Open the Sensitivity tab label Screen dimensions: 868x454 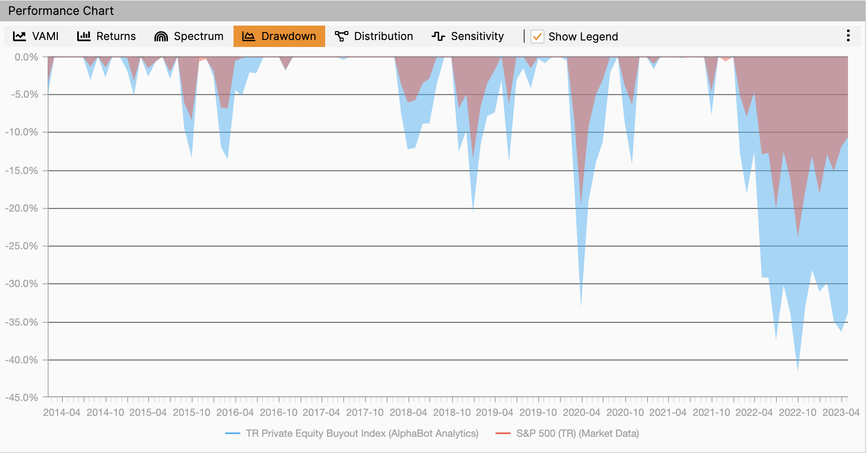(477, 36)
